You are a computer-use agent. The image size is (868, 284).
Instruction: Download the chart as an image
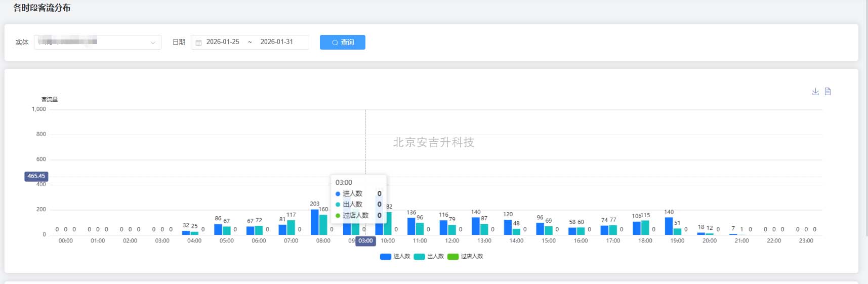coord(815,92)
